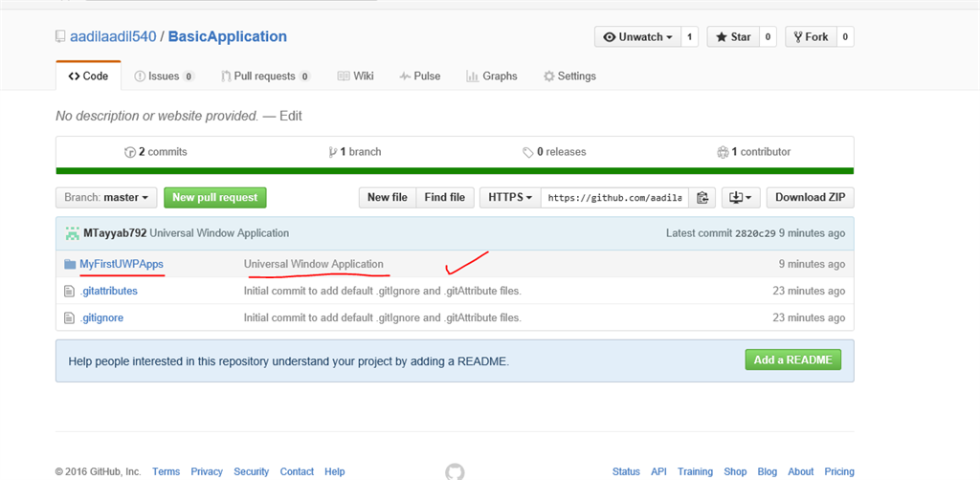Open the Unwatch notifications dropdown

coord(636,37)
